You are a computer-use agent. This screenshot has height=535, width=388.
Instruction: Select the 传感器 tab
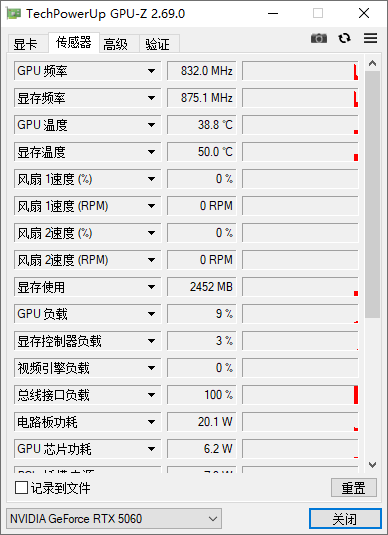74,43
